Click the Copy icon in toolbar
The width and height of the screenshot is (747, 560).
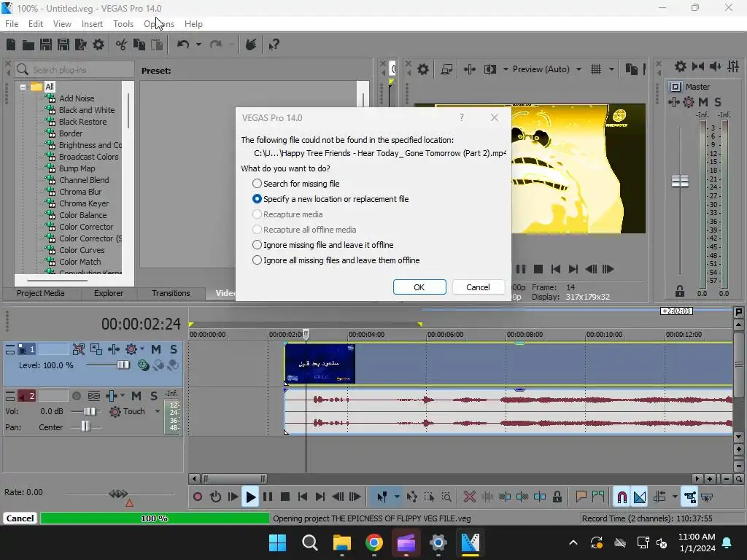pyautogui.click(x=139, y=44)
